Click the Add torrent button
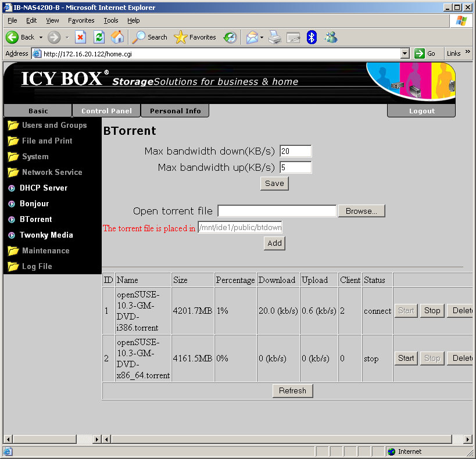This screenshot has width=476, height=459. [274, 243]
